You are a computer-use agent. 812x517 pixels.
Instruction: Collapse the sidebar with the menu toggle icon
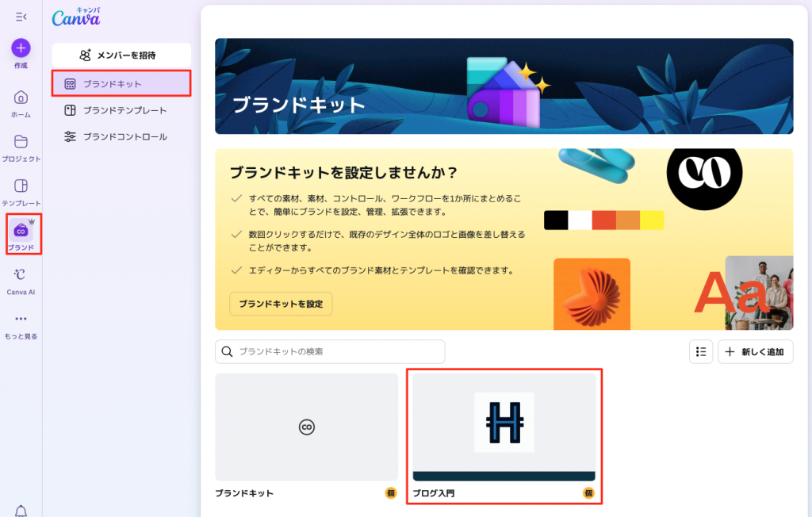point(21,17)
